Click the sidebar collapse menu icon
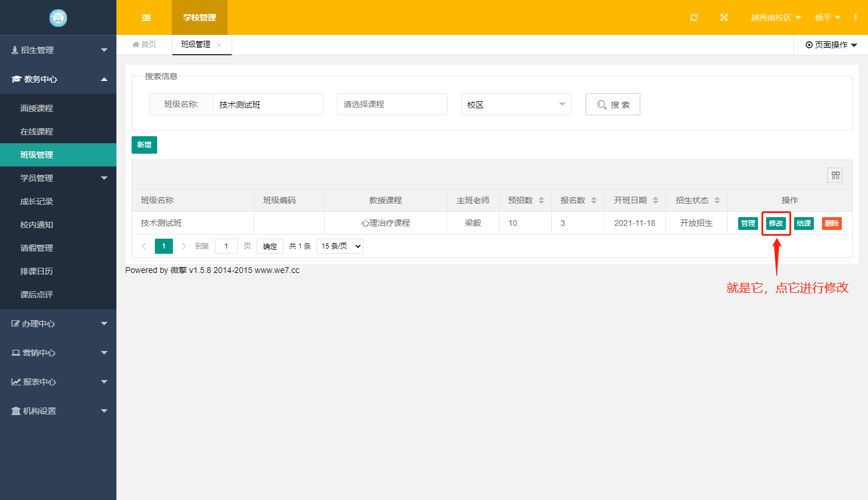868x500 pixels. (146, 17)
